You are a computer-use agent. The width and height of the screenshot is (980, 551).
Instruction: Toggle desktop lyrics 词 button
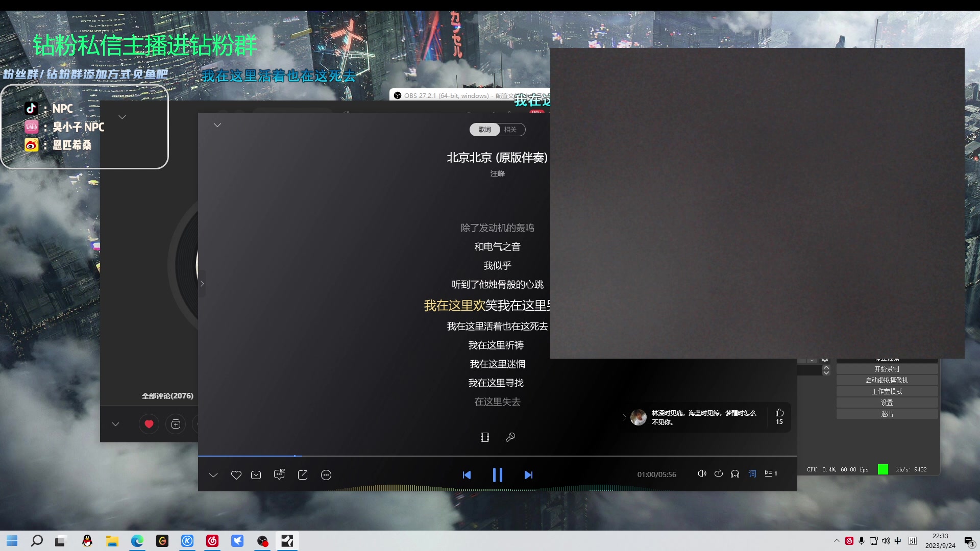click(752, 473)
